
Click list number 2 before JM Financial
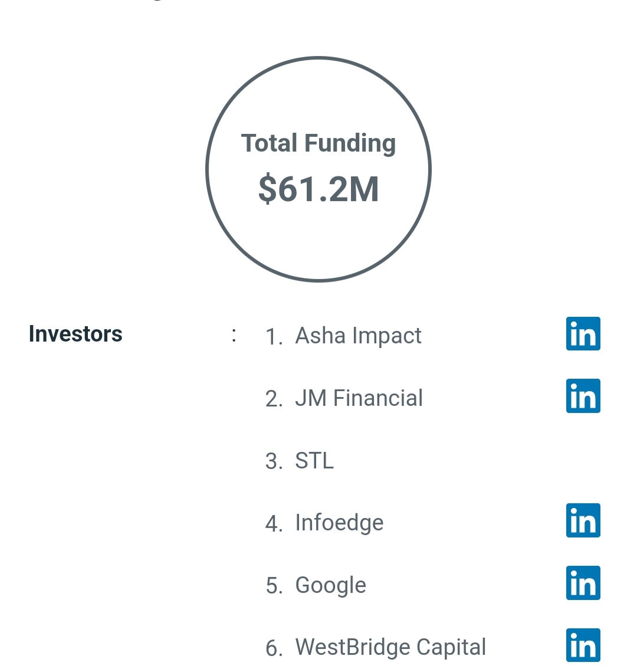[x=274, y=399]
